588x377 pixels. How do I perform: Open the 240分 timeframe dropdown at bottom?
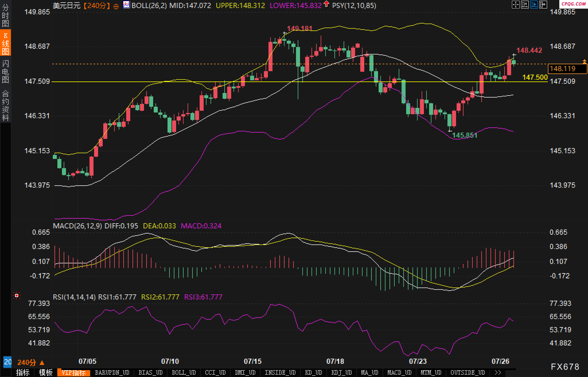(x=31, y=362)
